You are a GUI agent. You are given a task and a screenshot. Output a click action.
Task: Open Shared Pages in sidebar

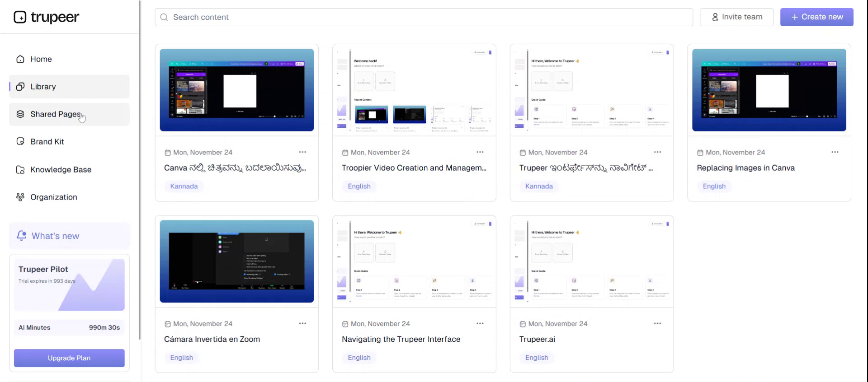pyautogui.click(x=69, y=114)
